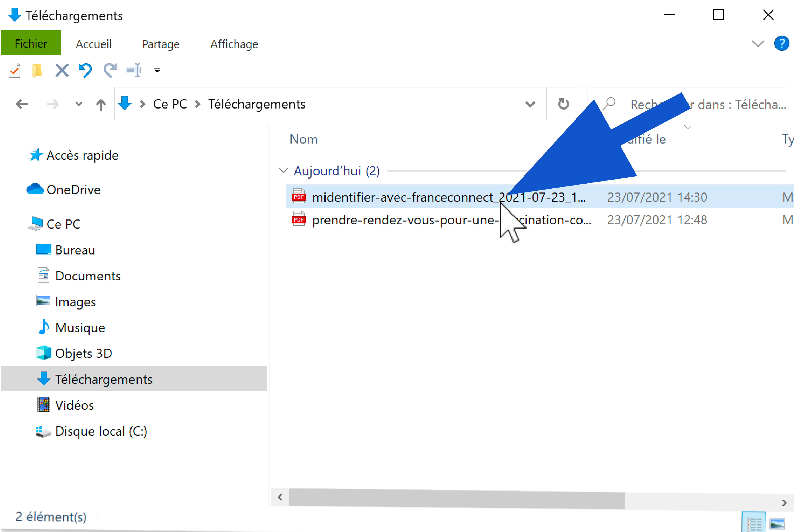Click Téléchargements in the address breadcrumb

coord(257,104)
